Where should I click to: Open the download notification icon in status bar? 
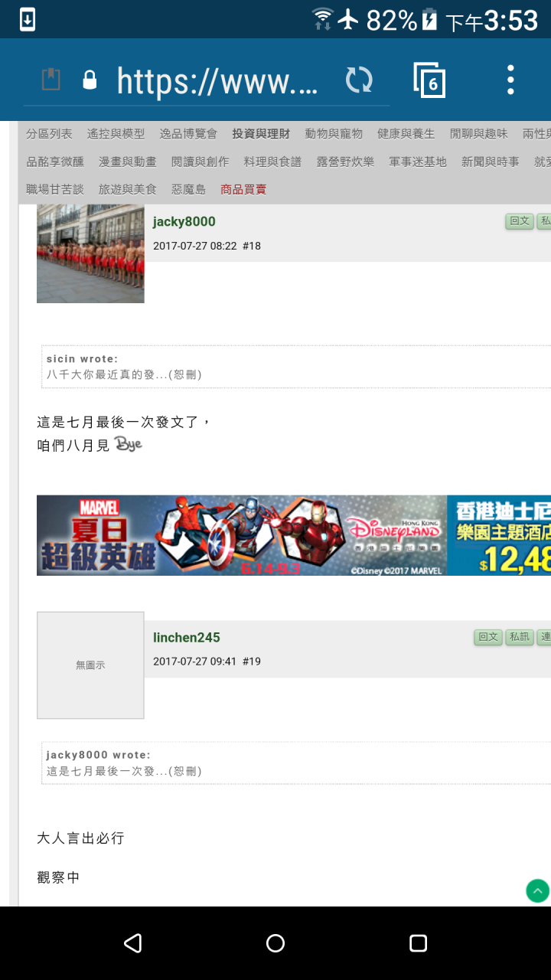tap(27, 19)
